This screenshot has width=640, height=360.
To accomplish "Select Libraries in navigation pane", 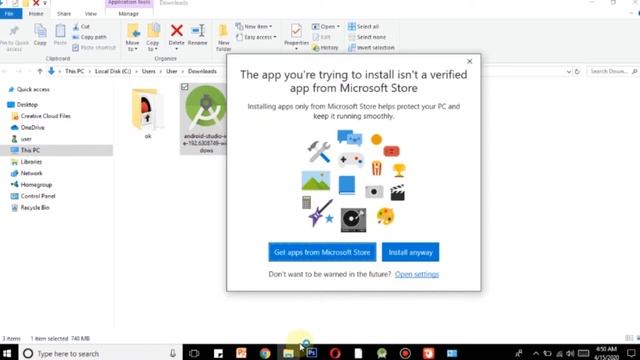I will [x=31, y=162].
